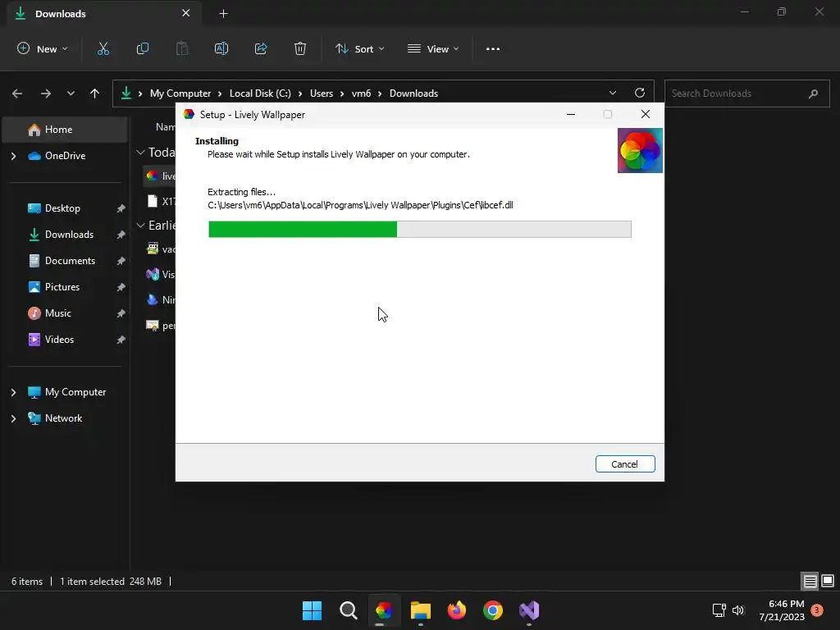Close the Downloads tab
The width and height of the screenshot is (840, 630).
point(186,13)
